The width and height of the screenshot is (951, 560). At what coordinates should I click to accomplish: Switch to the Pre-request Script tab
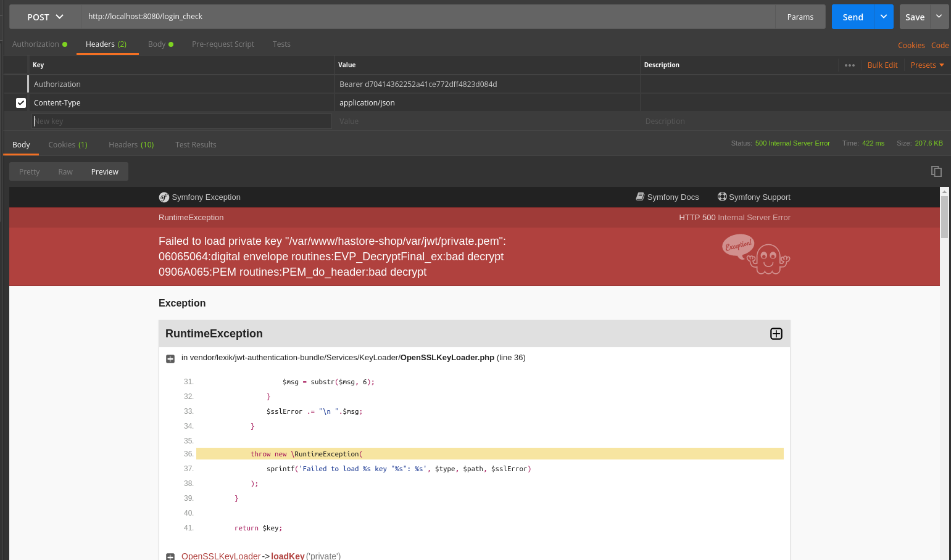click(223, 44)
